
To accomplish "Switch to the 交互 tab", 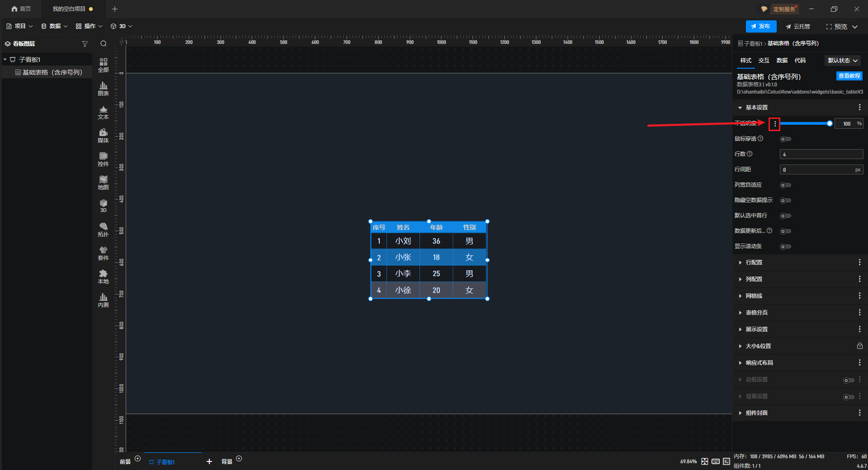I will click(764, 61).
